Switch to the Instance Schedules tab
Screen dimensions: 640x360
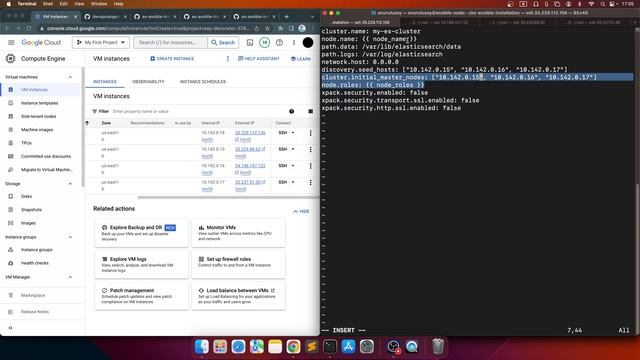[x=203, y=82]
